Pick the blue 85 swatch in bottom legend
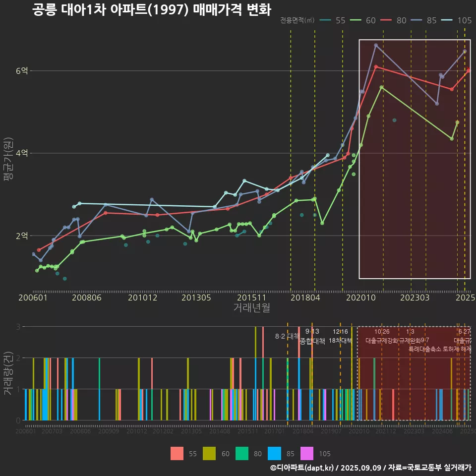This screenshot has width=476, height=476. coord(275,453)
